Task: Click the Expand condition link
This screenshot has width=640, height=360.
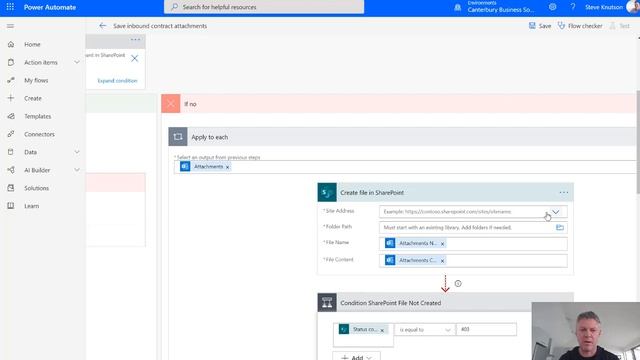Action: [118, 80]
